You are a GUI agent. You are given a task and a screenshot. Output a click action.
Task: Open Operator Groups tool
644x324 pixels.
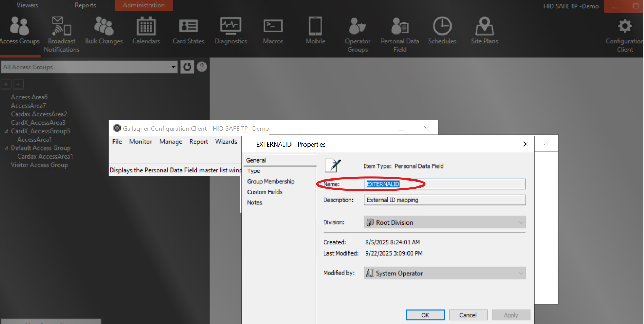[358, 35]
